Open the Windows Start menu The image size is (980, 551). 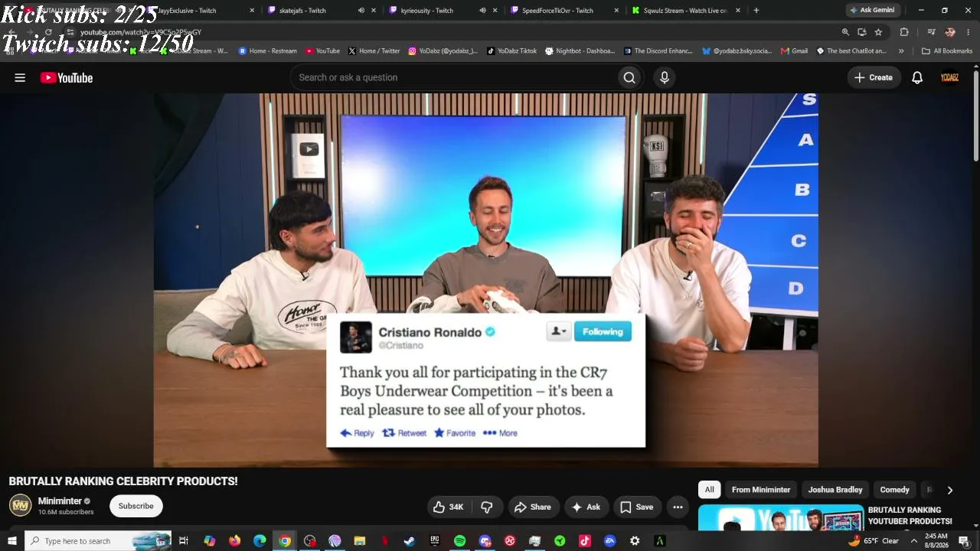point(11,541)
